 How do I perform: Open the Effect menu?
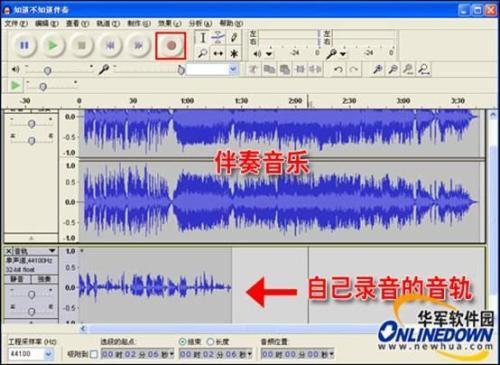click(x=169, y=23)
